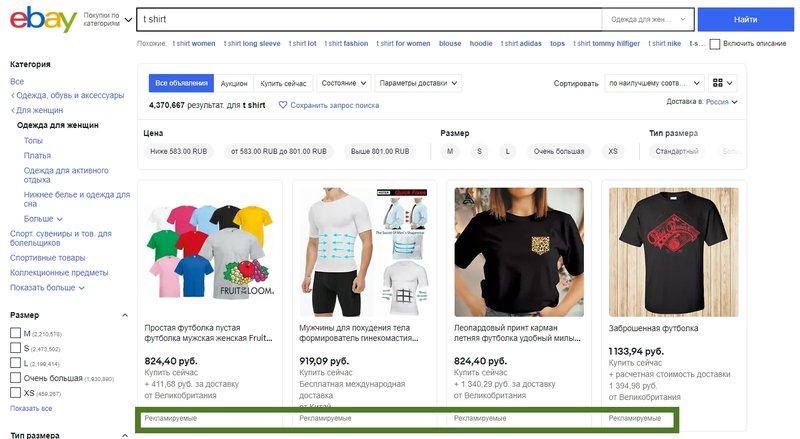The width and height of the screenshot is (800, 439).
Task: Check size S filter
Action: (15, 348)
